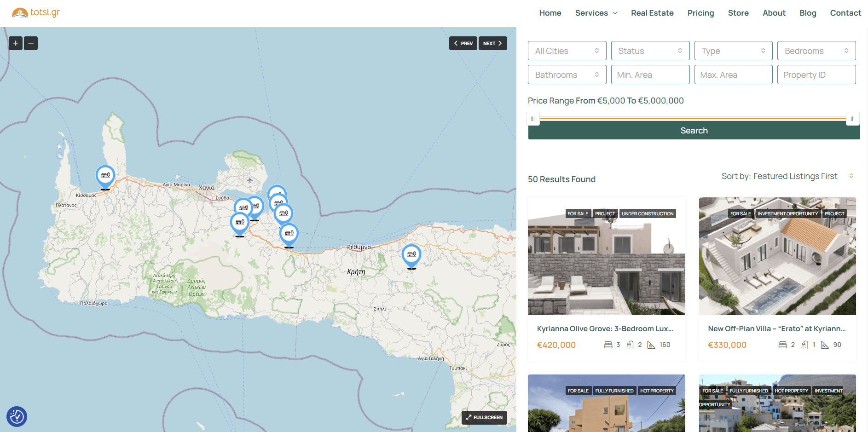Zoom out the map with minus button
This screenshot has height=432, width=868.
coord(31,43)
